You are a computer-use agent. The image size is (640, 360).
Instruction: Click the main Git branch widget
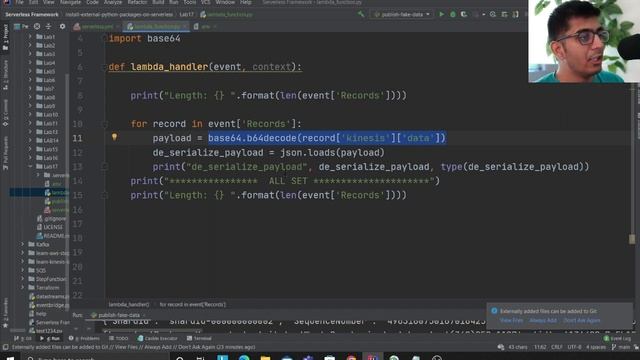pos(621,347)
